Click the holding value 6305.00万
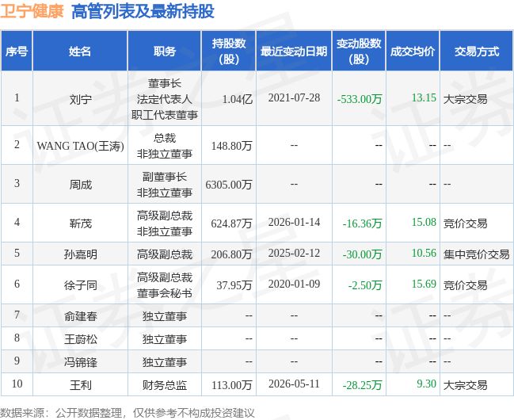Screen dimensions: 514x420 pyautogui.click(x=229, y=185)
